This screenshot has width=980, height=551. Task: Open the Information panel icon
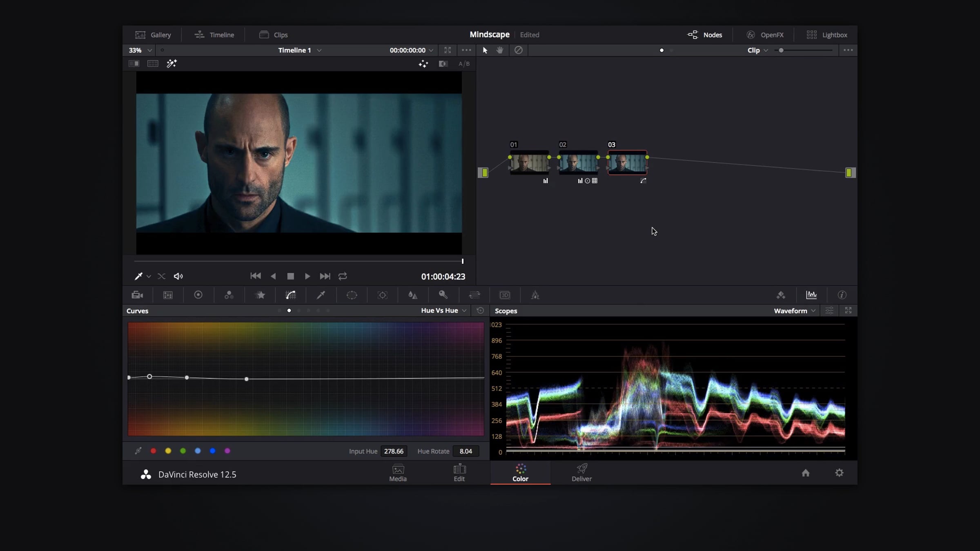coord(842,295)
